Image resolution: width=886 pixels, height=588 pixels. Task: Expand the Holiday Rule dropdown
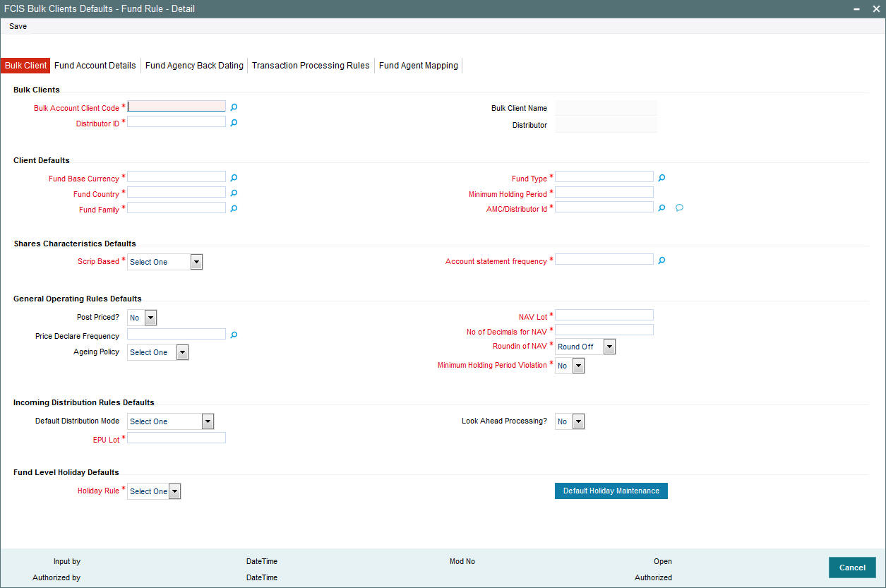[x=174, y=491]
